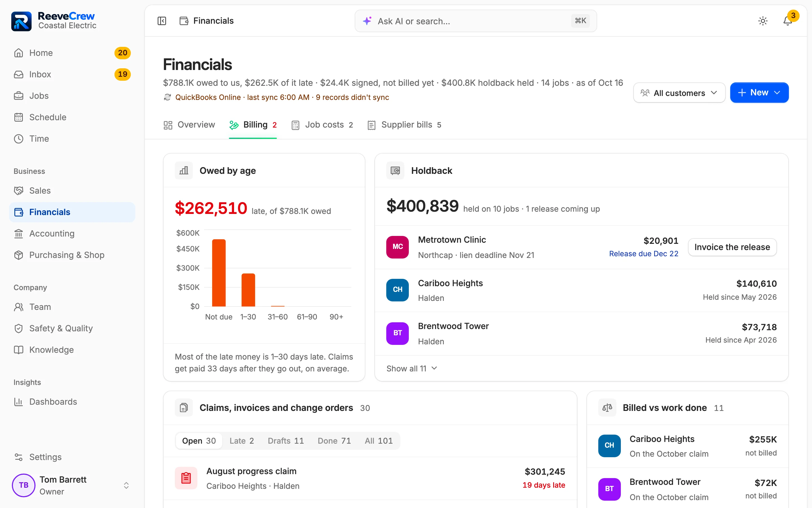This screenshot has width=812, height=508.
Task: Click the Billed vs work done scales icon
Action: click(x=607, y=408)
